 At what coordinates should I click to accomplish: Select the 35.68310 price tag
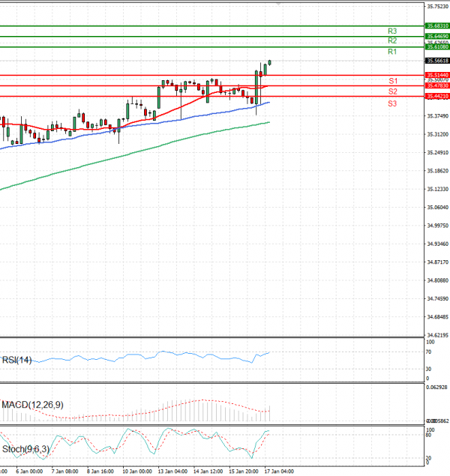(437, 25)
